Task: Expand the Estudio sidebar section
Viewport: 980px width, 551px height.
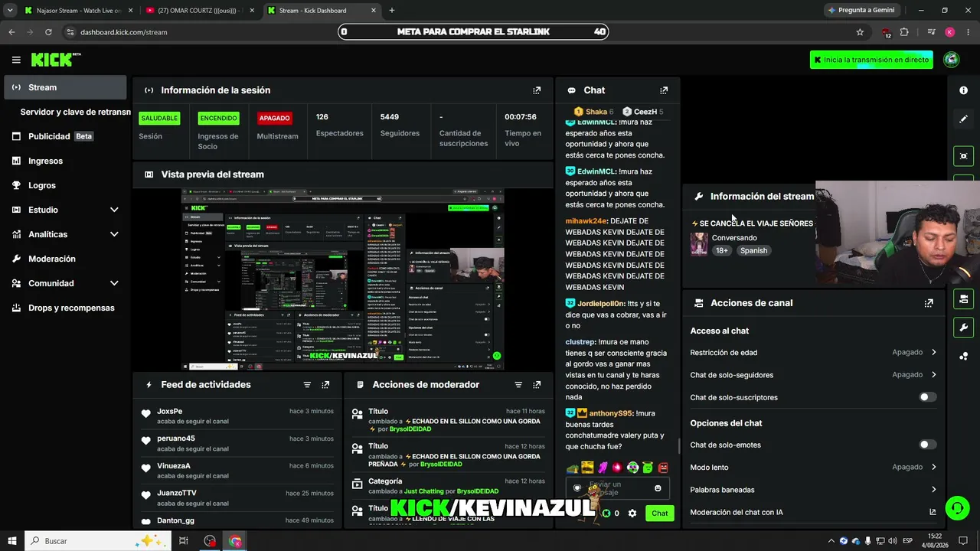Action: point(114,210)
